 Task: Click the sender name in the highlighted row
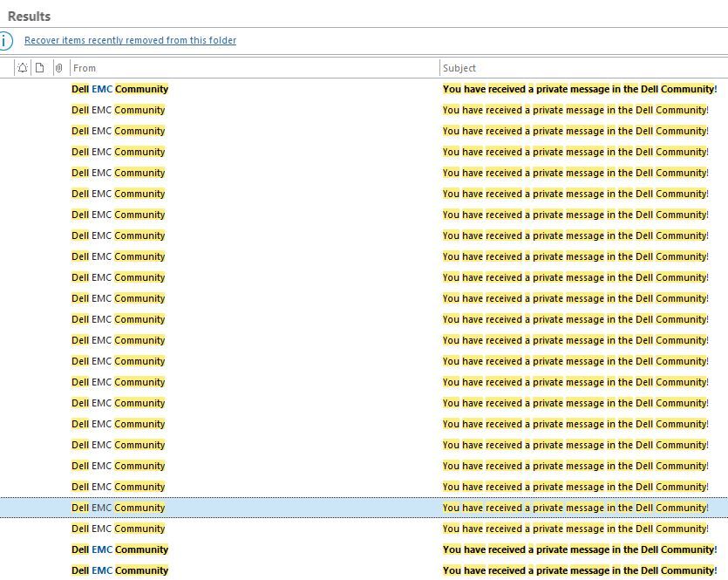tap(119, 508)
